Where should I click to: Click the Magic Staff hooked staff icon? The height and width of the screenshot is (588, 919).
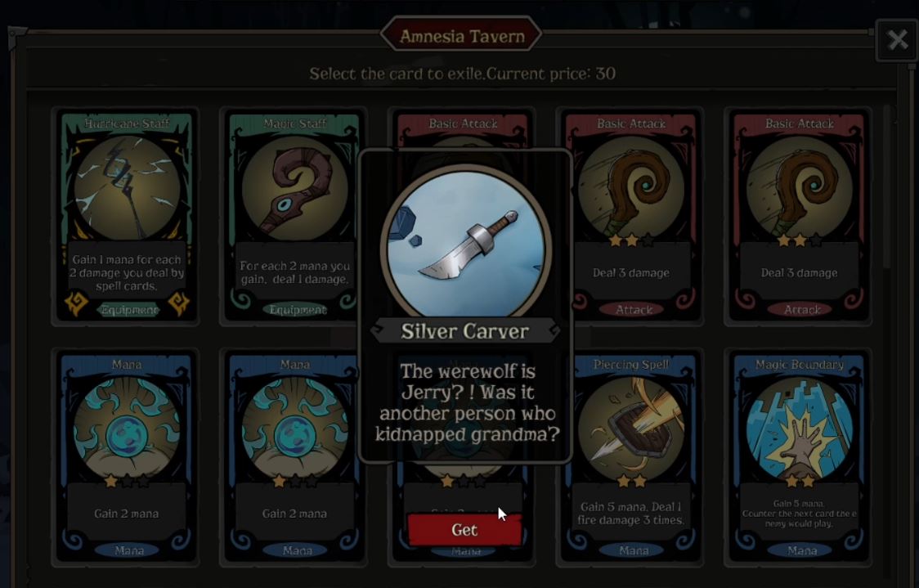(295, 189)
